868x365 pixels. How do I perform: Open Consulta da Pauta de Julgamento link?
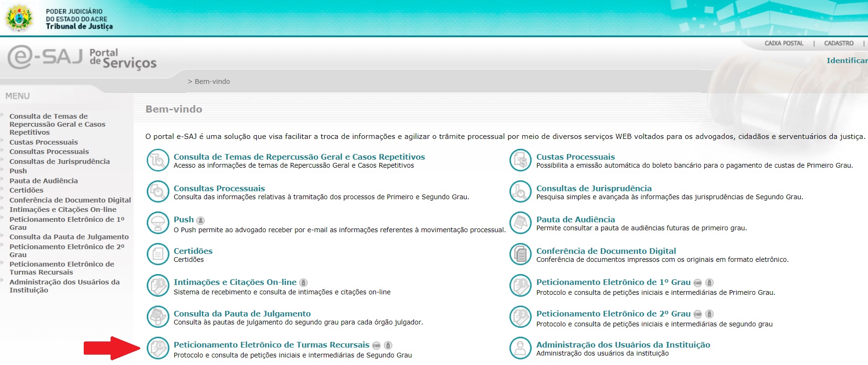pyautogui.click(x=242, y=314)
